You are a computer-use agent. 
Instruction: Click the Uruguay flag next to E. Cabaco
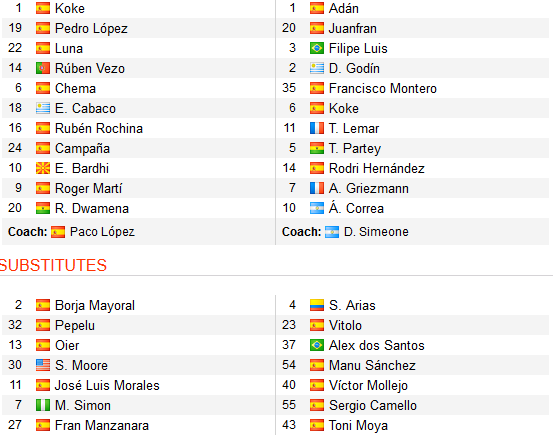(43, 108)
